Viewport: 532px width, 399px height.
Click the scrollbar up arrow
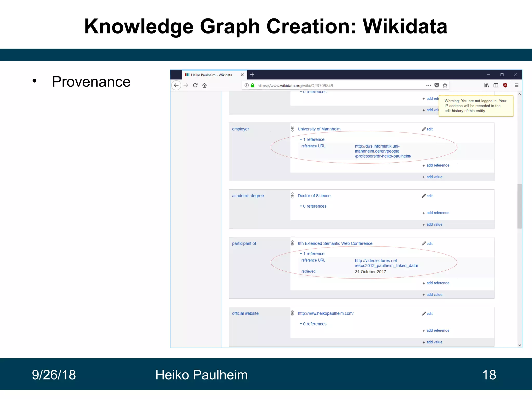coord(520,94)
